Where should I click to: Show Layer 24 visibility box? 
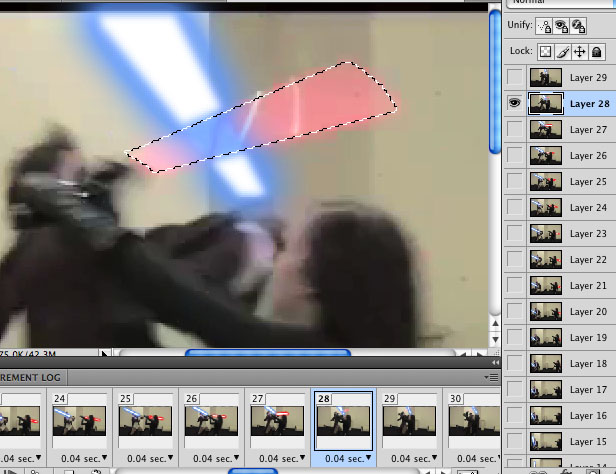pos(515,207)
